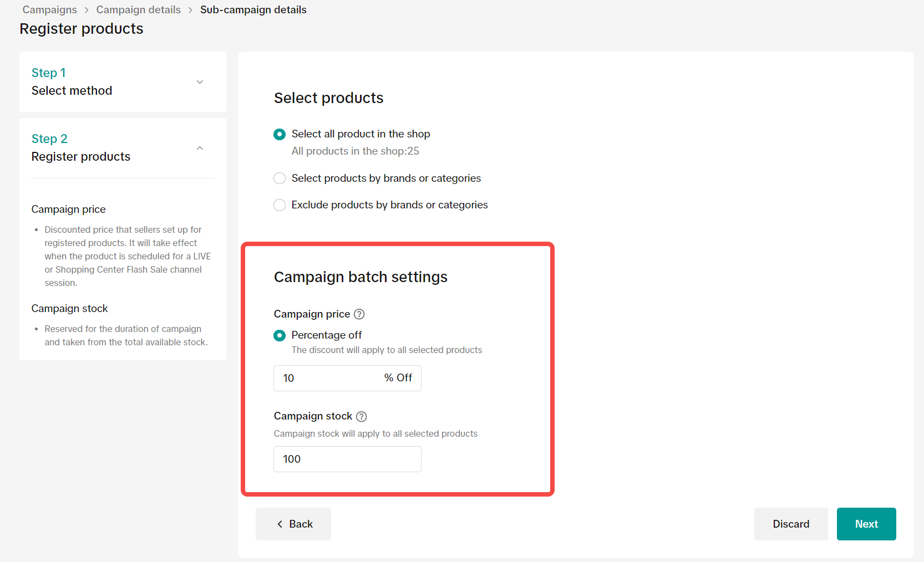Expand the Step 1 section chevron
924x562 pixels.
pyautogui.click(x=200, y=82)
